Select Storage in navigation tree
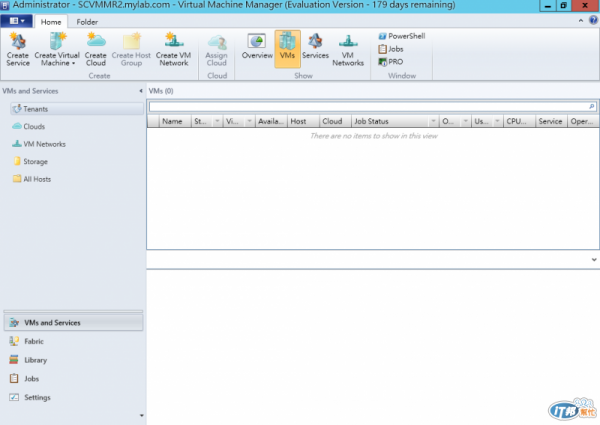Image resolution: width=600 pixels, height=425 pixels. tap(30, 161)
